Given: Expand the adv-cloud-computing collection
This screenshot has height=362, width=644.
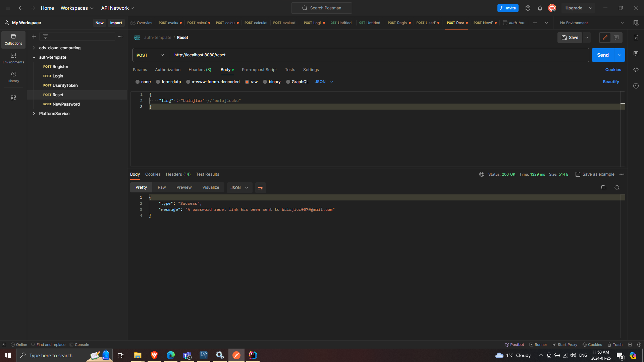Looking at the screenshot, I should (x=34, y=48).
